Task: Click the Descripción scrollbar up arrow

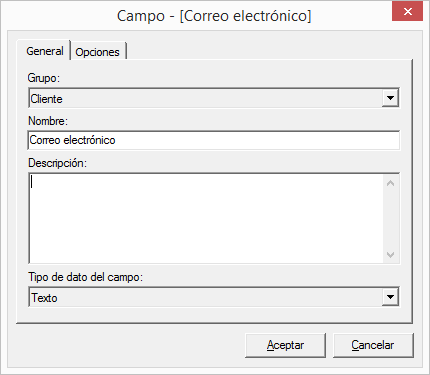Action: point(391,183)
